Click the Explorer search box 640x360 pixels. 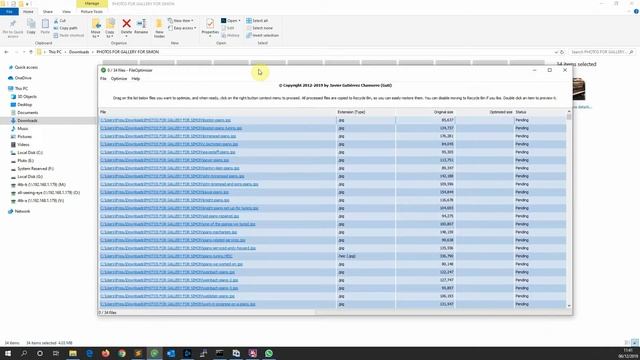[601, 52]
